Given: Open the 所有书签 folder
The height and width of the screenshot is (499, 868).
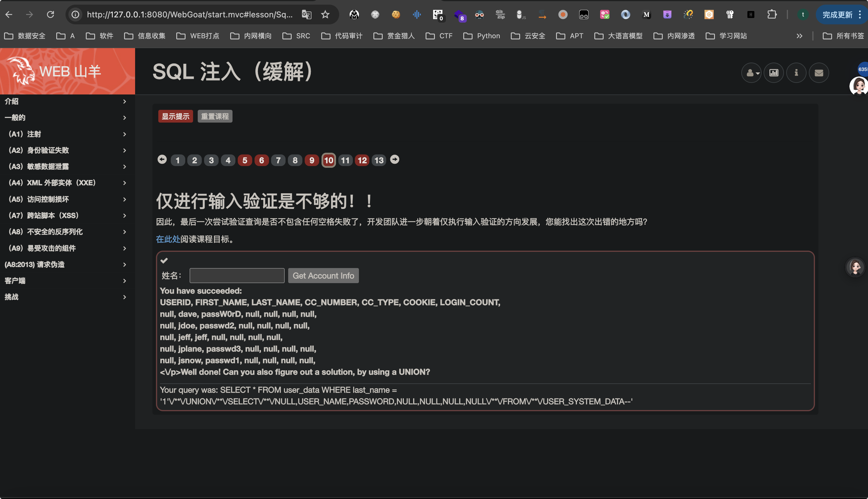Looking at the screenshot, I should 843,36.
